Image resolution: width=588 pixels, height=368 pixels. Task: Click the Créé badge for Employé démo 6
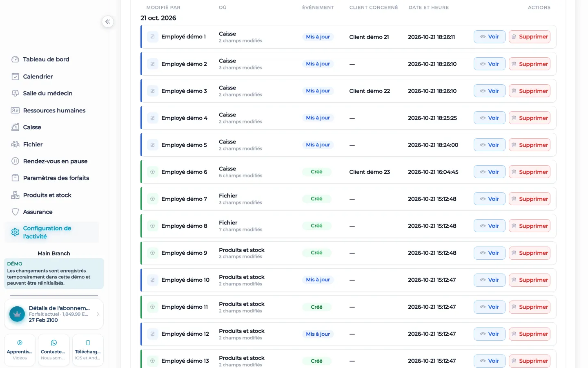316,172
